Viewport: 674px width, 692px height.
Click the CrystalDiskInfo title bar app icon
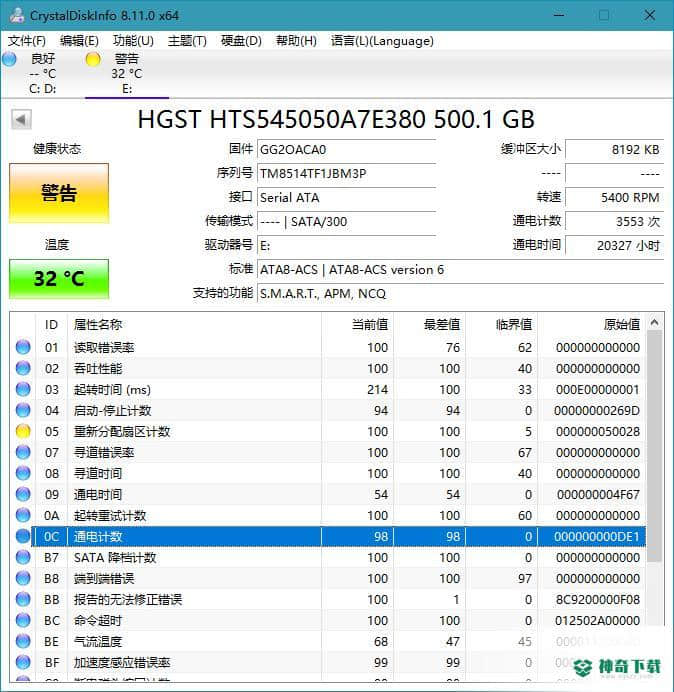(17, 15)
